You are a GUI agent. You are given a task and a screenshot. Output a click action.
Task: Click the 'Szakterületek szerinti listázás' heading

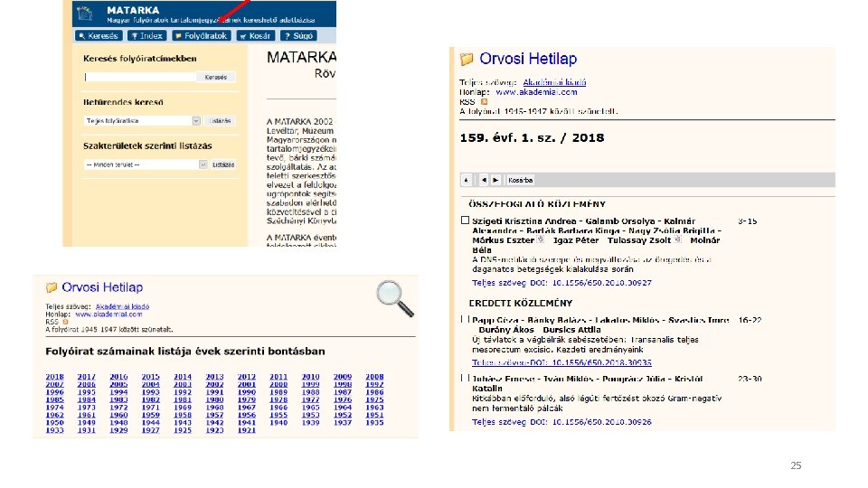(x=147, y=146)
